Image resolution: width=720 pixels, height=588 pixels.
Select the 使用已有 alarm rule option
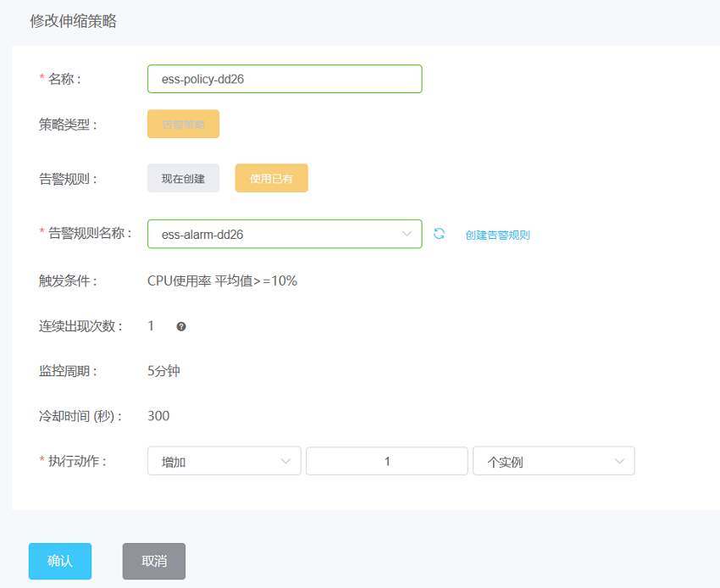click(x=271, y=178)
